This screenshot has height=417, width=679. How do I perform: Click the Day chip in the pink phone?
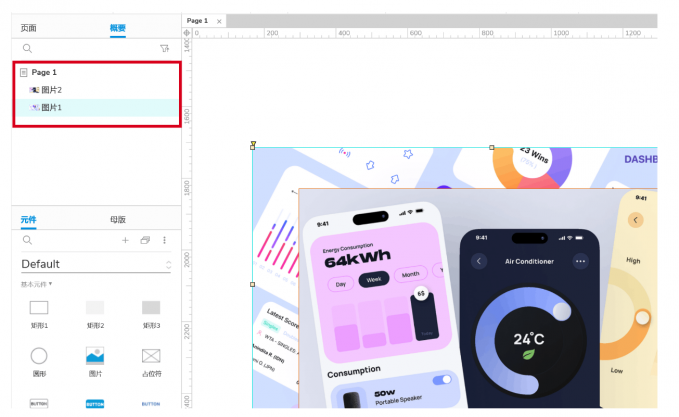[341, 284]
